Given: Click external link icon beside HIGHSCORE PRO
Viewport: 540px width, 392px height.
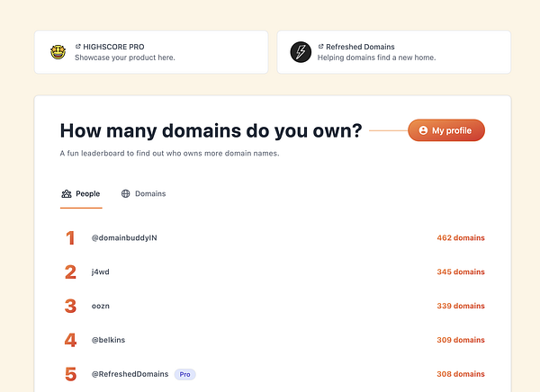Looking at the screenshot, I should click(78, 46).
